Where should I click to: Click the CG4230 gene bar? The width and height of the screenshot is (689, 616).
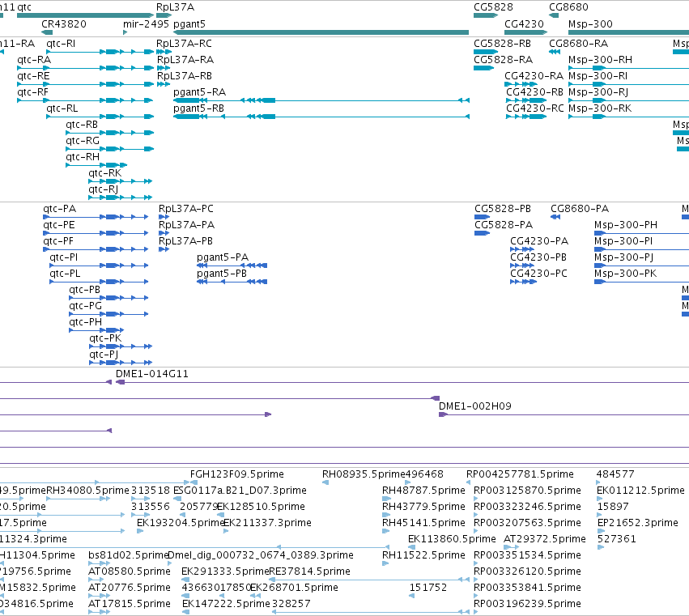pos(526,32)
